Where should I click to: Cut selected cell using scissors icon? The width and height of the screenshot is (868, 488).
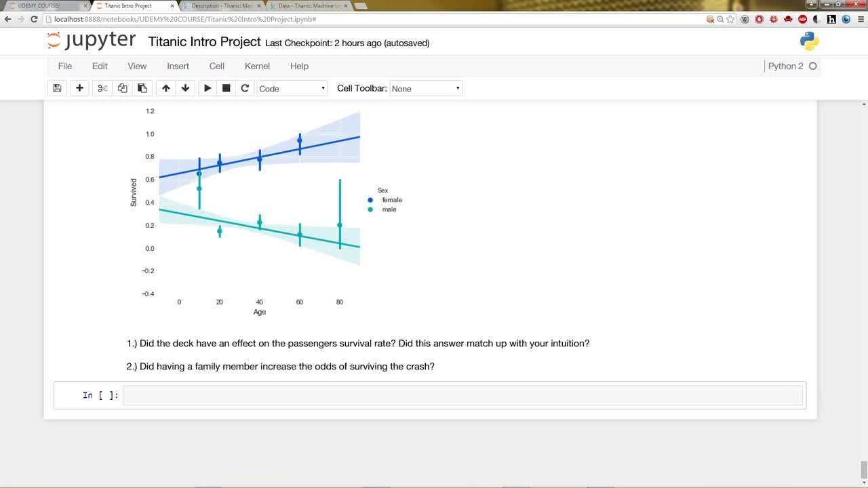(102, 88)
